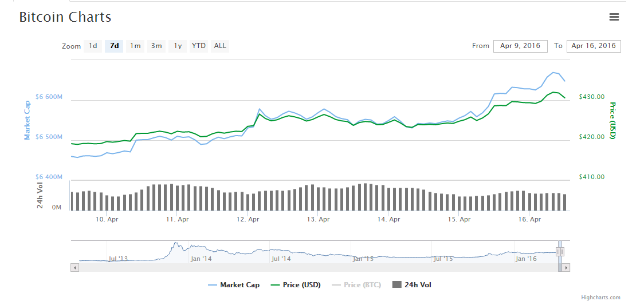Image resolution: width=644 pixels, height=305 pixels.
Task: Click Jan '14 peak in navigator
Action: pyautogui.click(x=175, y=245)
